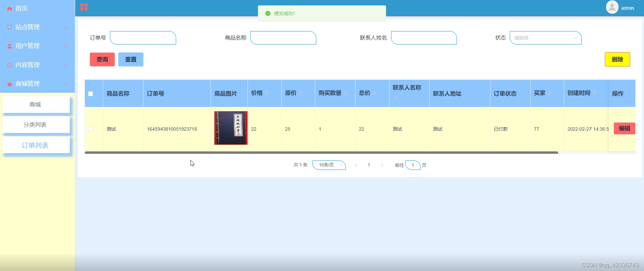Go to next page arrow
644x271 pixels.
pos(382,165)
